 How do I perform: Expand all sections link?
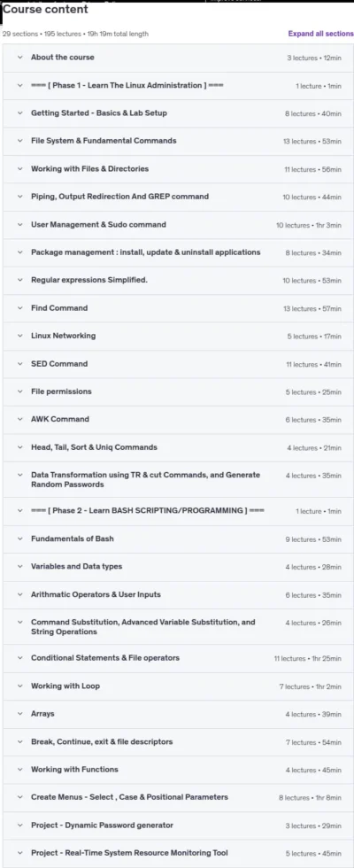coord(320,34)
